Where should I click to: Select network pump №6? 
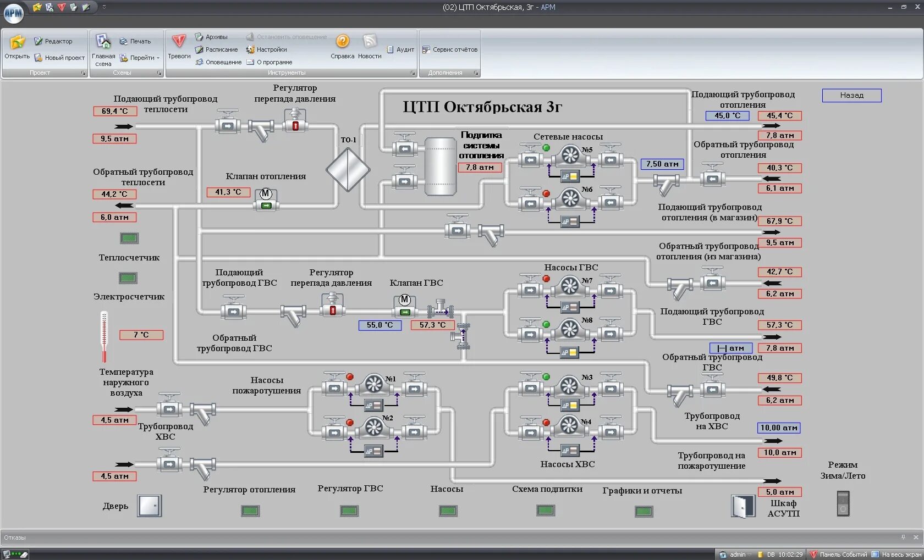(570, 198)
